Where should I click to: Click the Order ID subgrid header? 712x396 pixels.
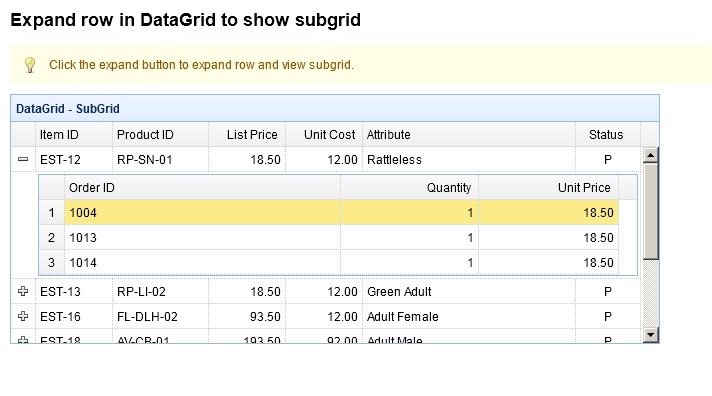[x=203, y=188]
